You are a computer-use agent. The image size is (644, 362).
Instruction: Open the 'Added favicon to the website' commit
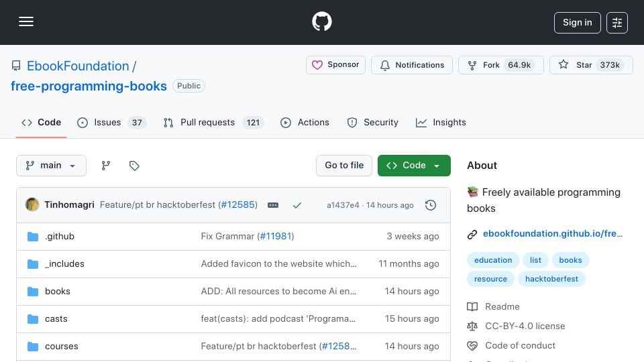click(279, 264)
